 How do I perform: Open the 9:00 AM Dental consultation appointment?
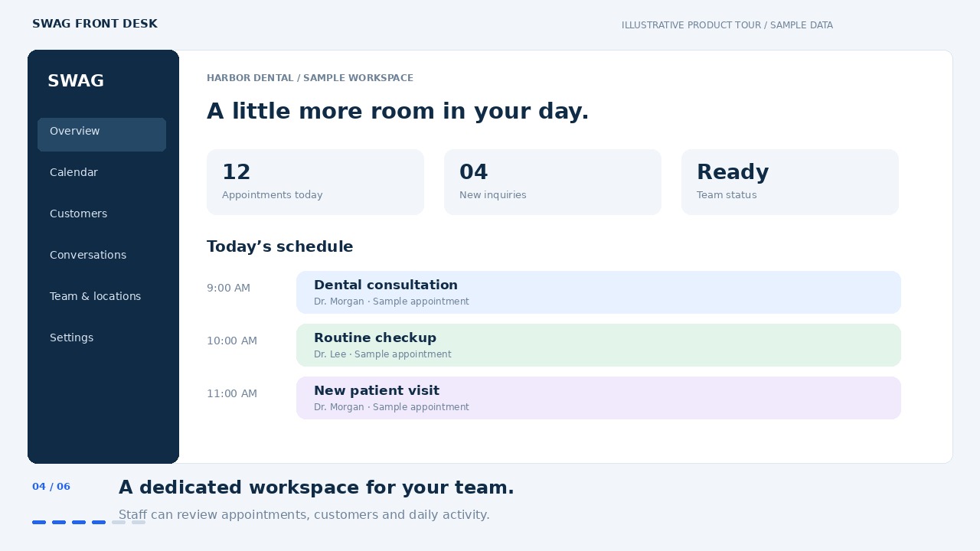coord(599,292)
